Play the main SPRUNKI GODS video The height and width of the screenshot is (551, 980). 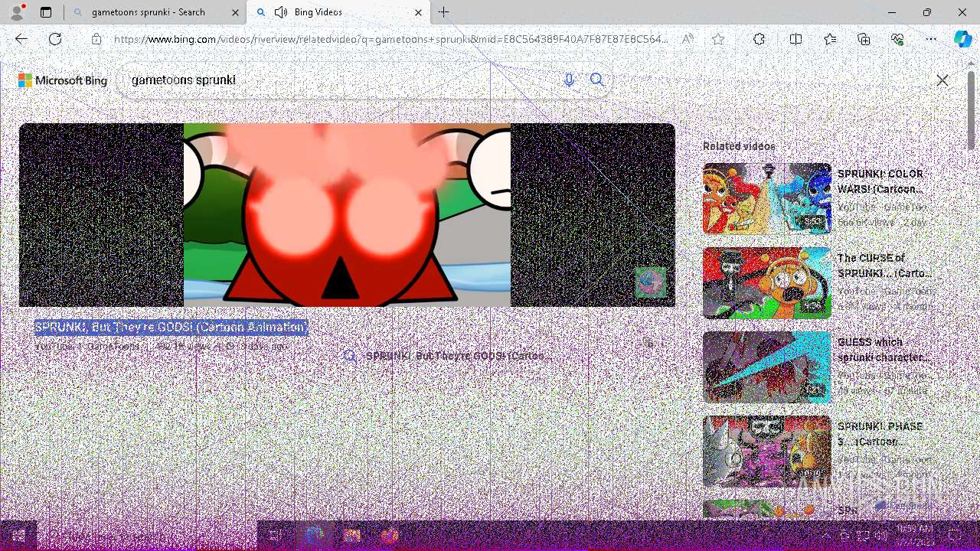pos(347,215)
